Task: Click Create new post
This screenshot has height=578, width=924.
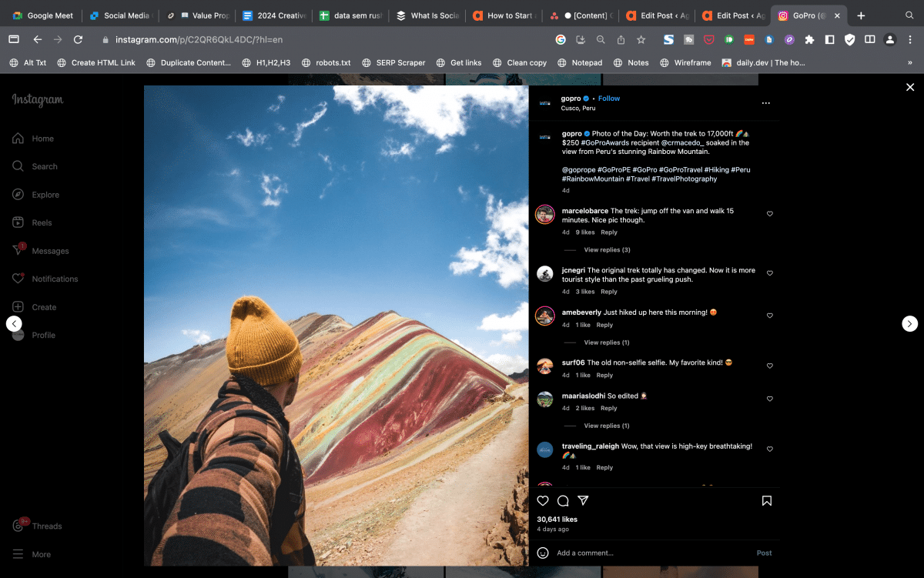Action: 35,307
